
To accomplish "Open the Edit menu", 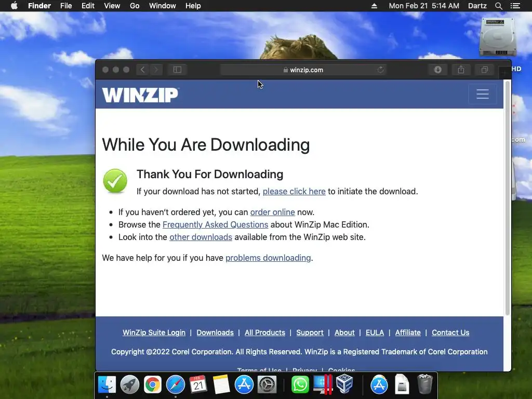I will (x=88, y=6).
